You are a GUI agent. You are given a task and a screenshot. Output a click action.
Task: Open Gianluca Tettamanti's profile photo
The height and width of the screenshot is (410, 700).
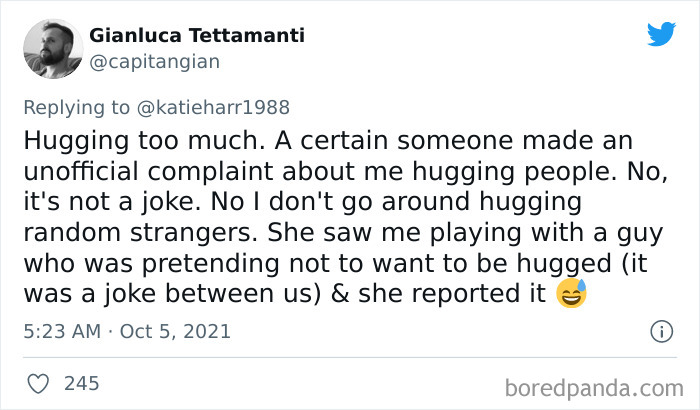51,48
